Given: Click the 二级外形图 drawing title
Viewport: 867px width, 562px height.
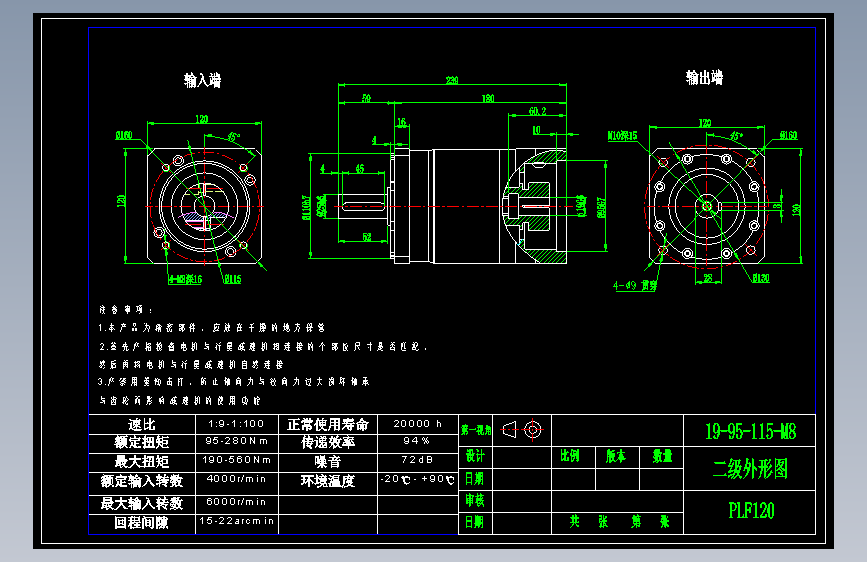Looking at the screenshot, I should click(750, 469).
